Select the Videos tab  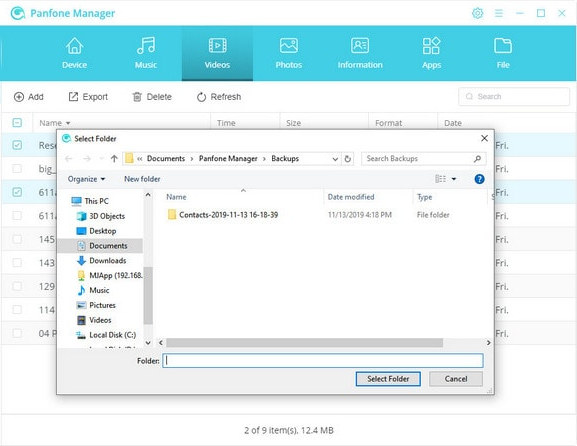point(217,53)
